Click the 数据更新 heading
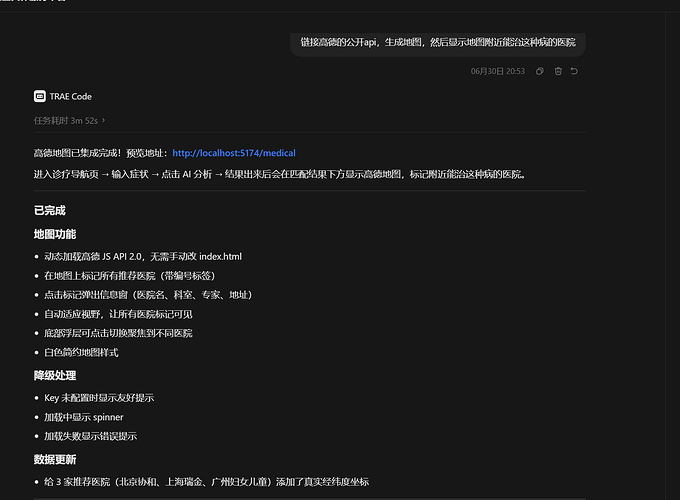 (x=55, y=460)
